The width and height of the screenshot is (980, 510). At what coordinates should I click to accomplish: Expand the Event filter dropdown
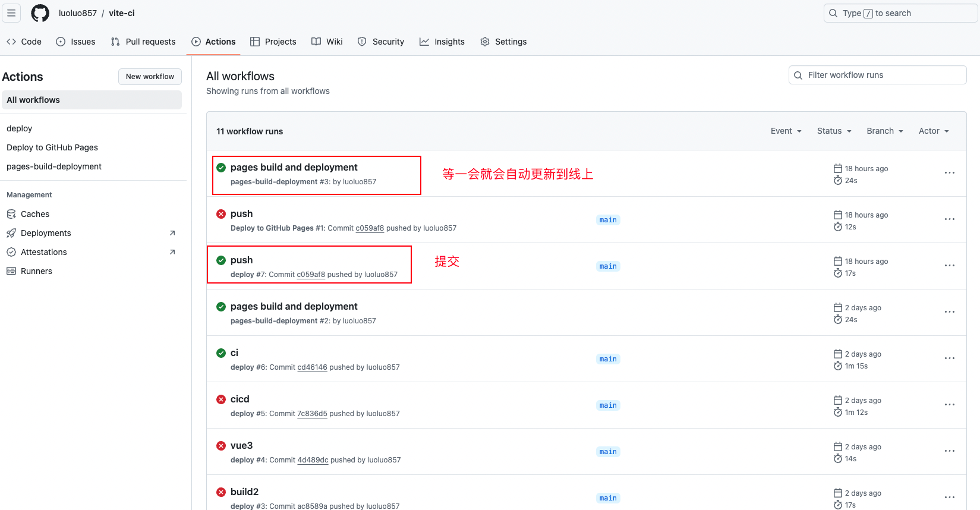click(786, 131)
